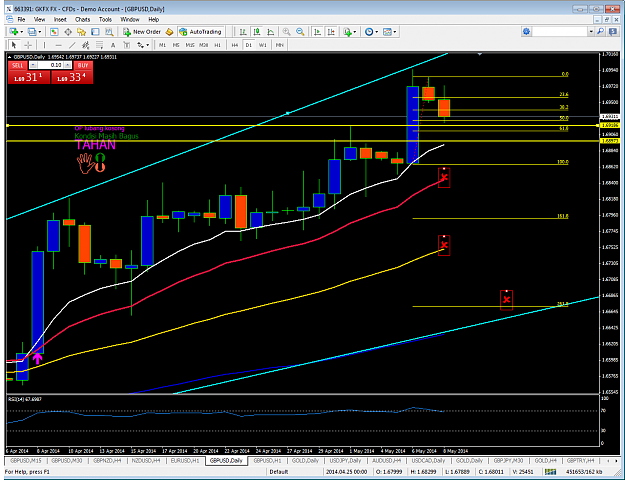
Task: Click the toolbar search input field
Action: pyautogui.click(x=560, y=31)
